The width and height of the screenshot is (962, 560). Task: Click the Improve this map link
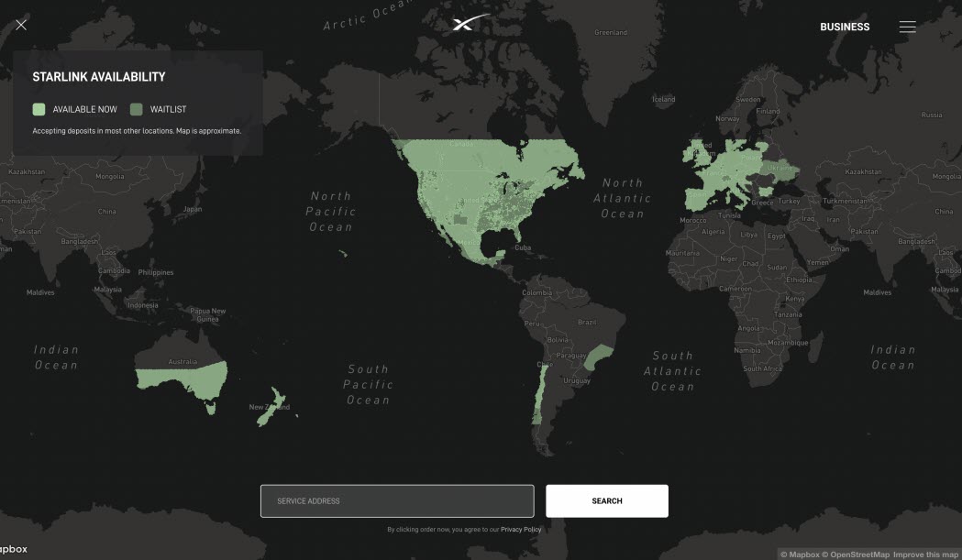coord(926,554)
